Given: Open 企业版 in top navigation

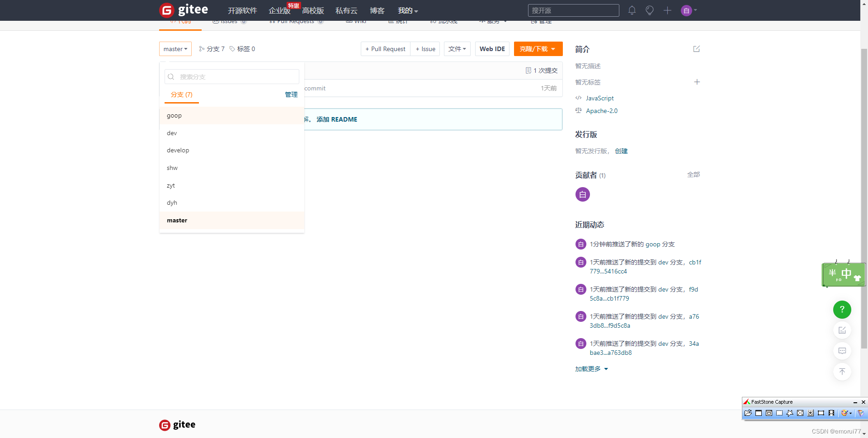Looking at the screenshot, I should tap(279, 10).
